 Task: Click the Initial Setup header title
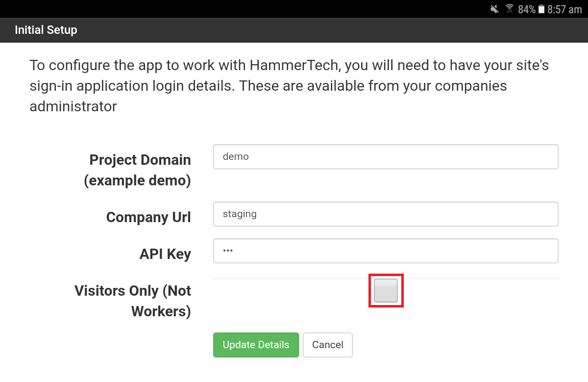pos(46,30)
